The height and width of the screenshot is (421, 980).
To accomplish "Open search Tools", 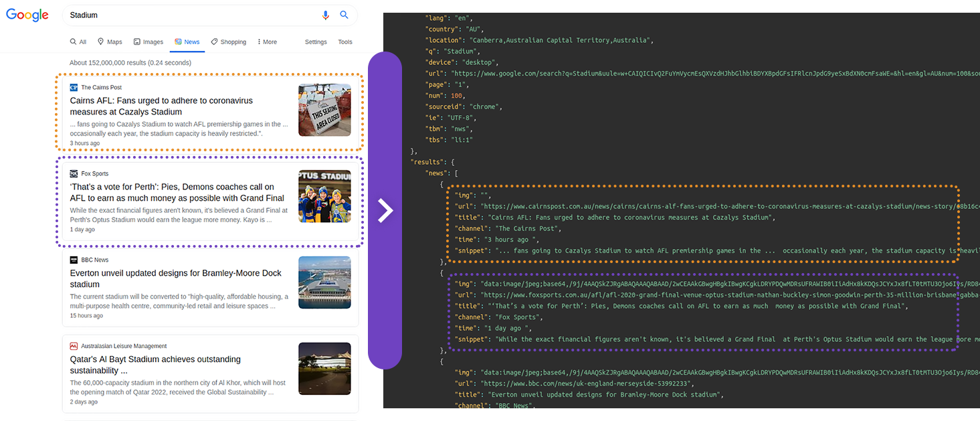I will [x=345, y=41].
